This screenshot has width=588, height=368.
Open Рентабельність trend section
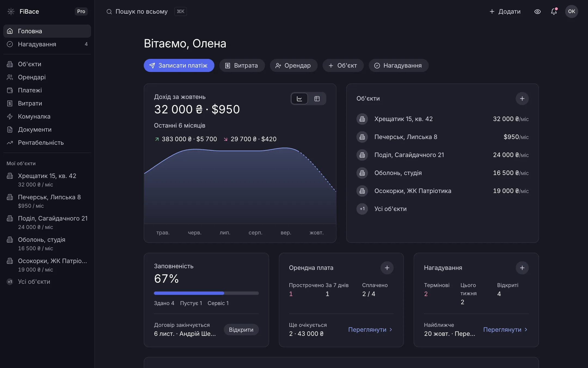pyautogui.click(x=47, y=143)
